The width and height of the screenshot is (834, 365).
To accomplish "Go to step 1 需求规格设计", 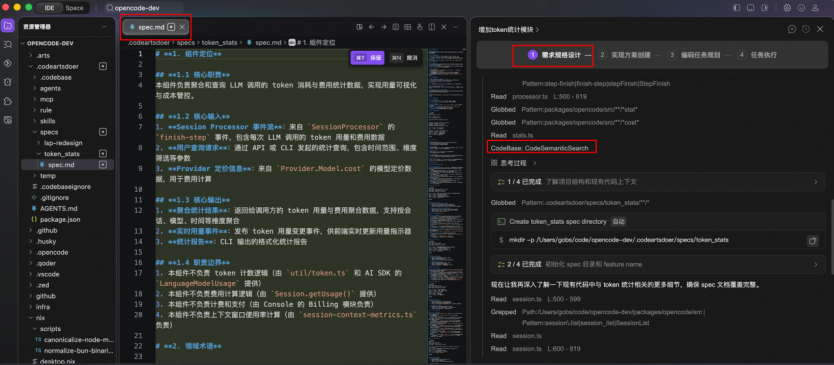I will pyautogui.click(x=554, y=54).
